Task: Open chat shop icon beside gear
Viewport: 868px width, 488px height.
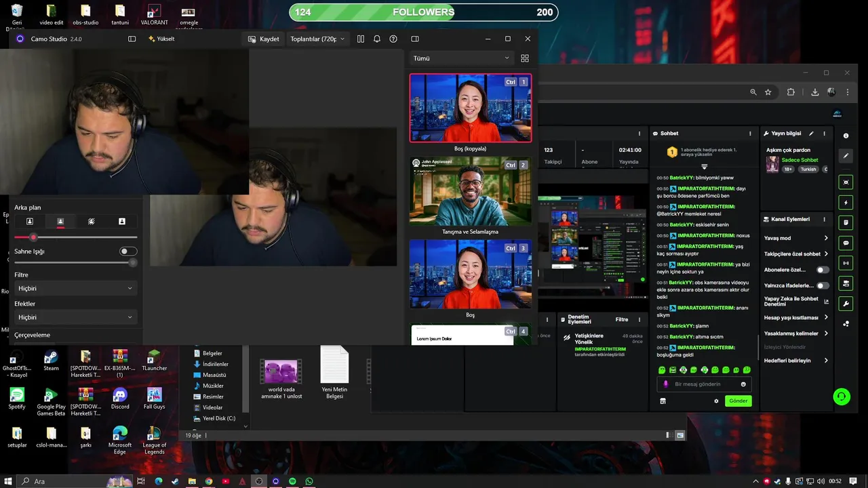Action: (663, 401)
